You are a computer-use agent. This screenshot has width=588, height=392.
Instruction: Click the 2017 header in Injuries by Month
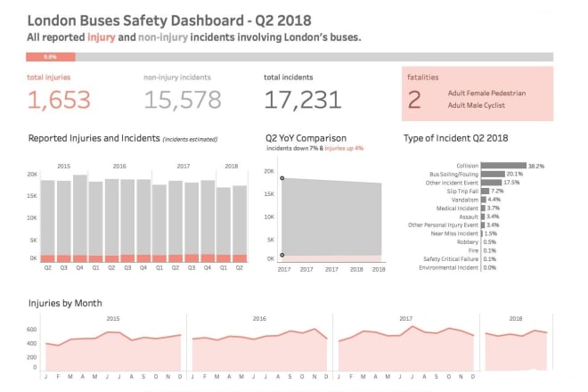[405, 318]
